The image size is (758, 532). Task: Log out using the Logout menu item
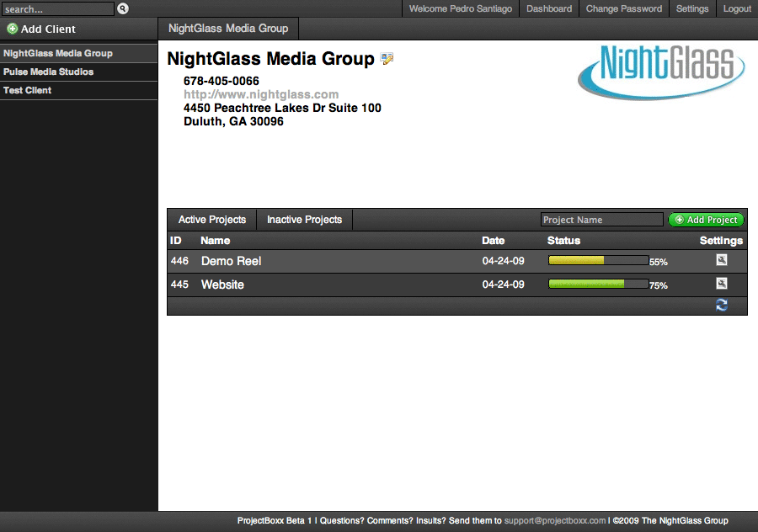pos(737,8)
